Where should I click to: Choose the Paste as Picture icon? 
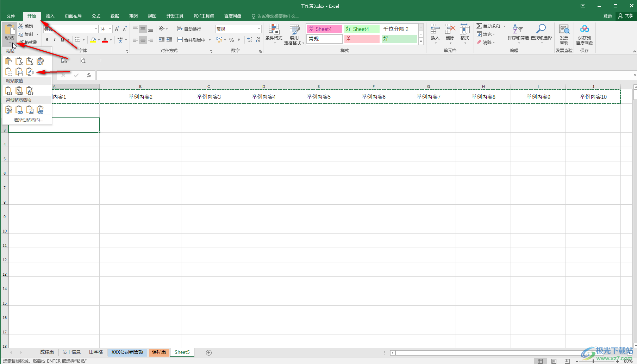coord(30,110)
